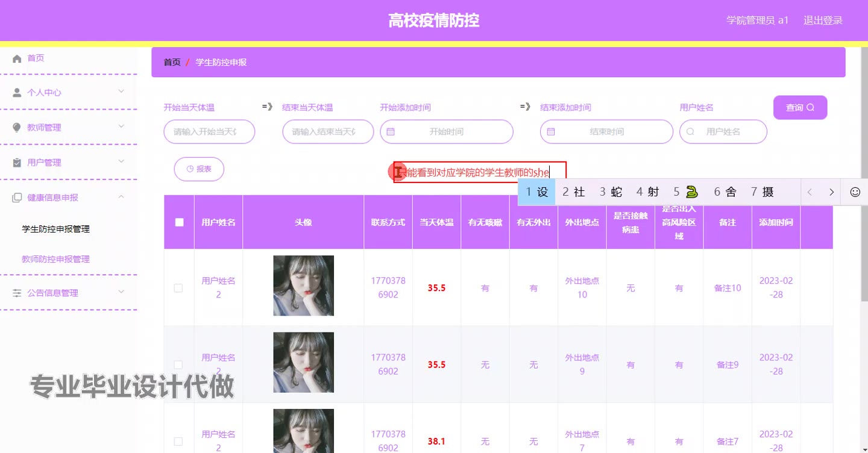Click the 外出地点10 cell

tap(582, 288)
